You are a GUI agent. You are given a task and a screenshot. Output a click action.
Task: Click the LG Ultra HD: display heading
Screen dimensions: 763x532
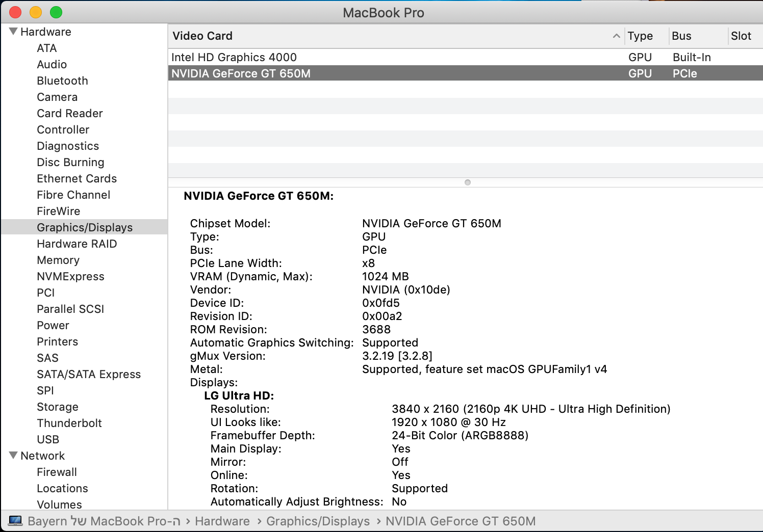pyautogui.click(x=239, y=395)
